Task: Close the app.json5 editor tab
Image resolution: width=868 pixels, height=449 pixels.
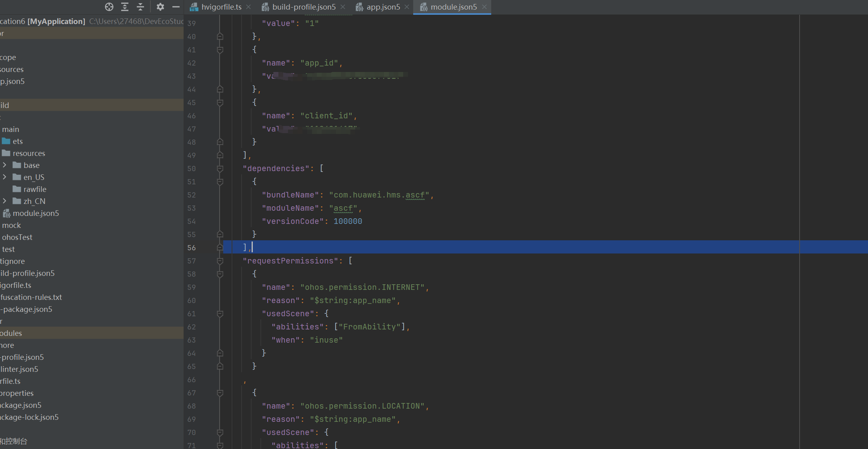Action: (x=407, y=7)
